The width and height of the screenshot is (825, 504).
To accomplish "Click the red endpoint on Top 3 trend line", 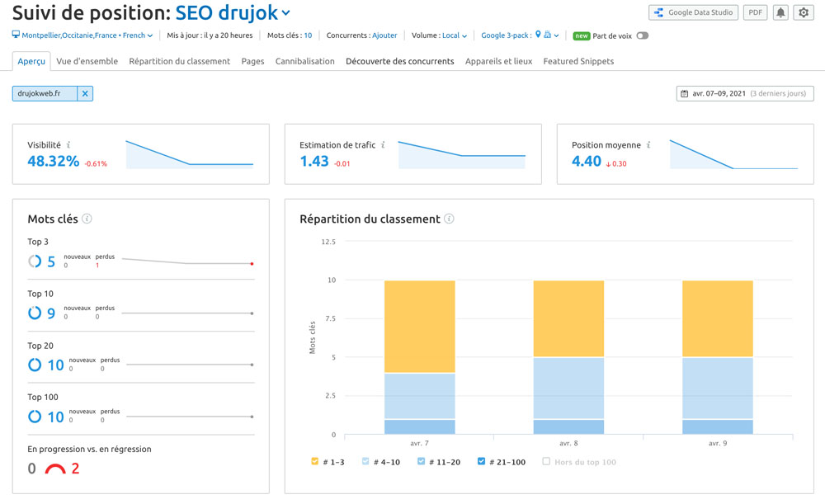I will coord(252,264).
